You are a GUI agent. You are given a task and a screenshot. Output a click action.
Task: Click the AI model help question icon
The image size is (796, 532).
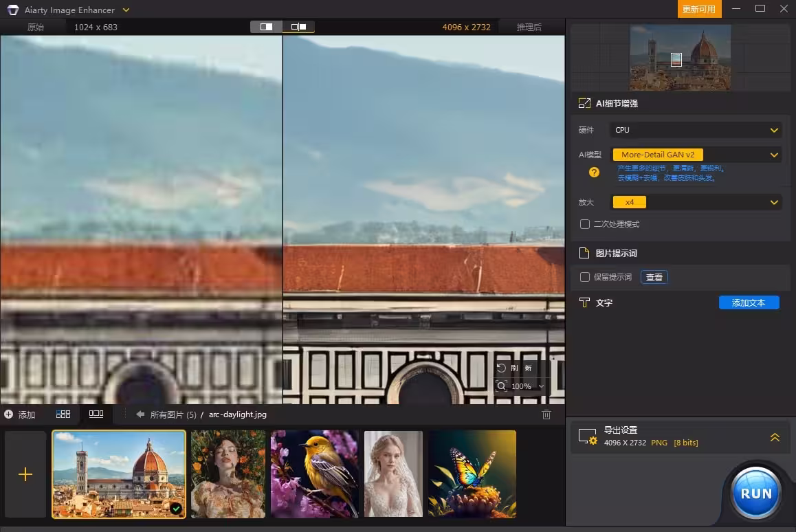[x=594, y=172]
